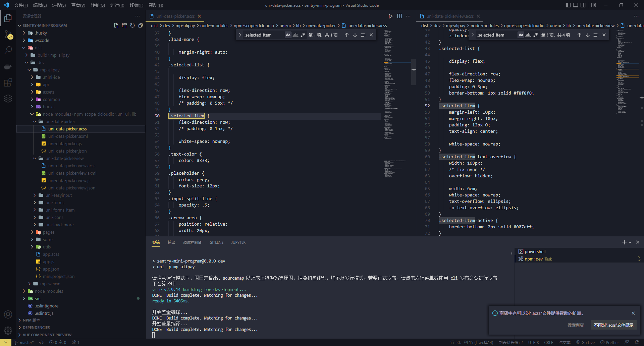Viewport: 644px width, 346px height.
Task: Close the right editor find widget
Action: click(x=604, y=35)
